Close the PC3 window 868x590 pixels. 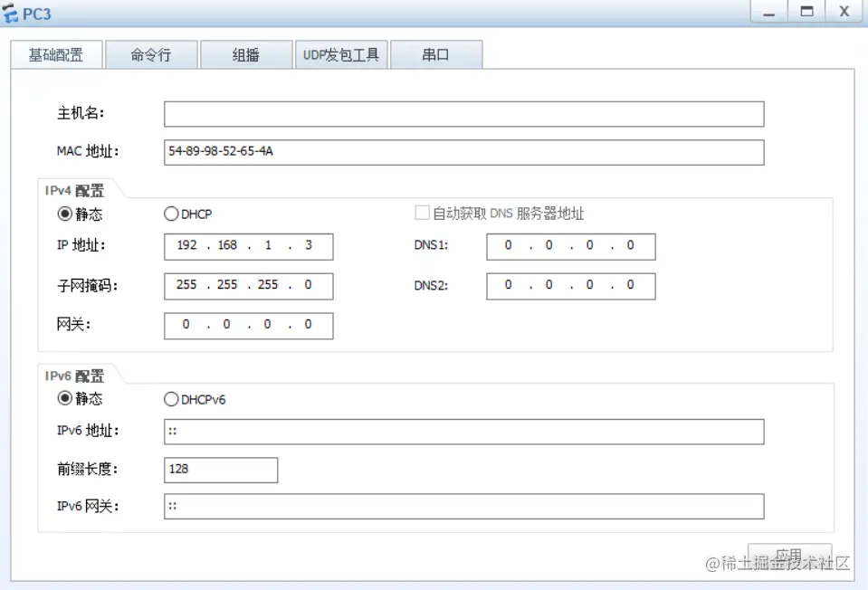coord(844,12)
